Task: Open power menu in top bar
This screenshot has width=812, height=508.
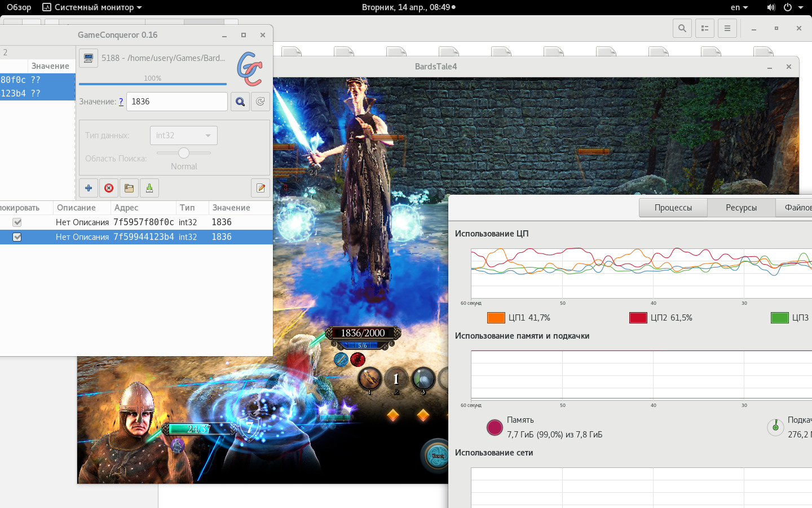Action: coord(788,7)
